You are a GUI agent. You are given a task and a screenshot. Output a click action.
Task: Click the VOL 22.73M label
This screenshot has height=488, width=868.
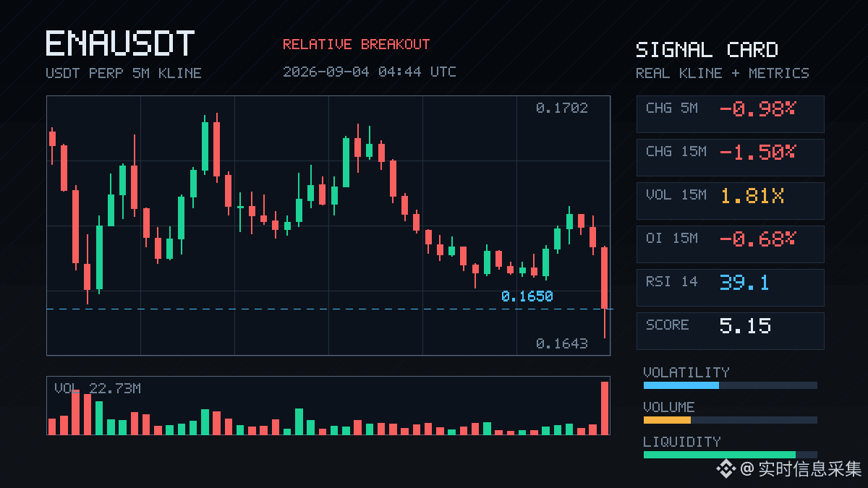pyautogui.click(x=98, y=389)
